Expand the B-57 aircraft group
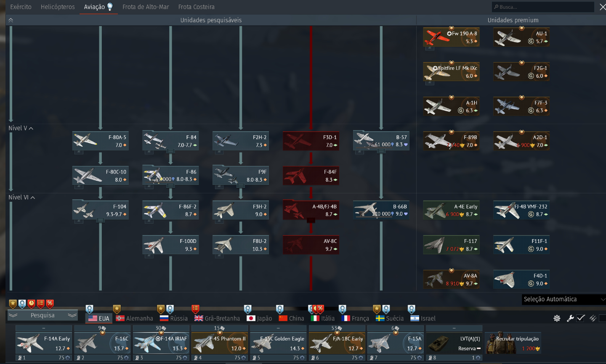 click(381, 150)
